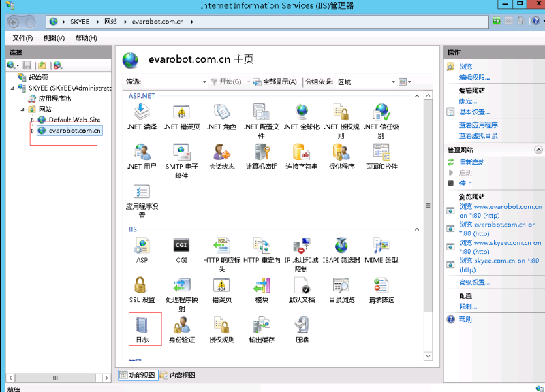The height and width of the screenshot is (392, 545).
Task: Open the 视图(V) menu
Action: click(54, 38)
